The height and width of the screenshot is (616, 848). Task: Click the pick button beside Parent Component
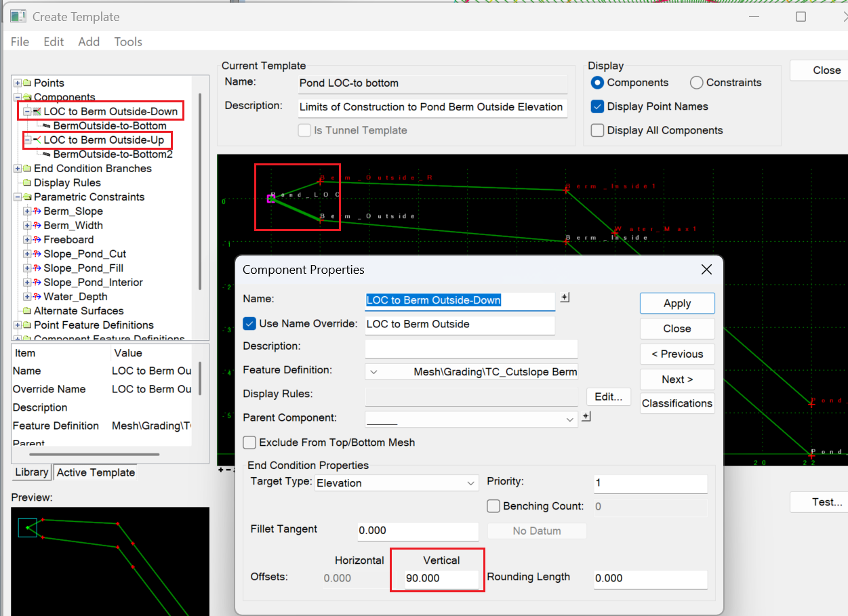(586, 417)
